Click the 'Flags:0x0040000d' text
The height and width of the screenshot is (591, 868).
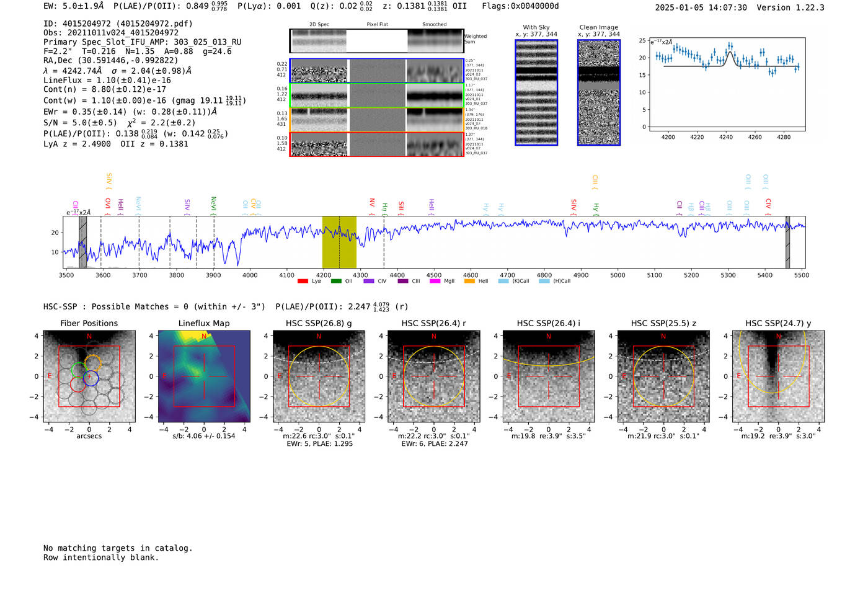pyautogui.click(x=520, y=6)
